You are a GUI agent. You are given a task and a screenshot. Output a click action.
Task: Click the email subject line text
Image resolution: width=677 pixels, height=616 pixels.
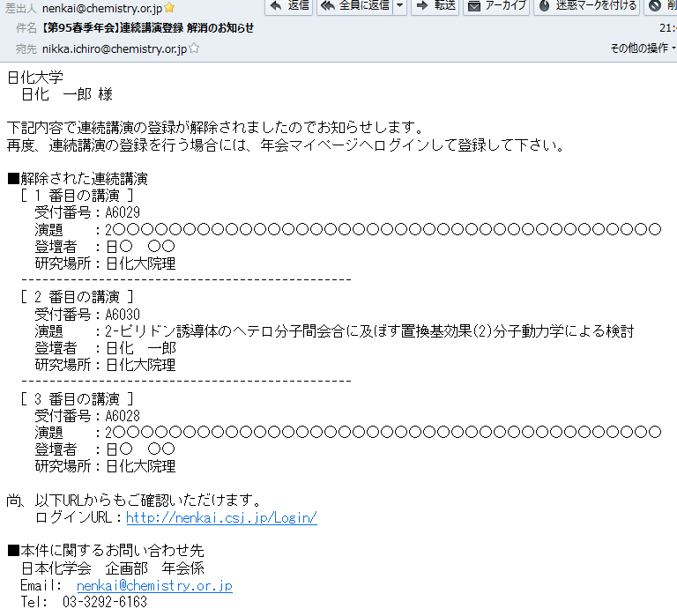[148, 28]
